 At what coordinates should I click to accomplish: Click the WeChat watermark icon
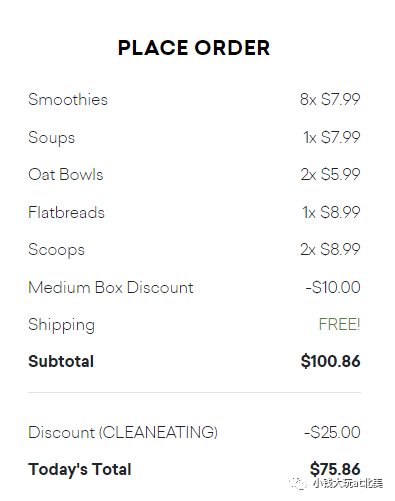pos(298,483)
